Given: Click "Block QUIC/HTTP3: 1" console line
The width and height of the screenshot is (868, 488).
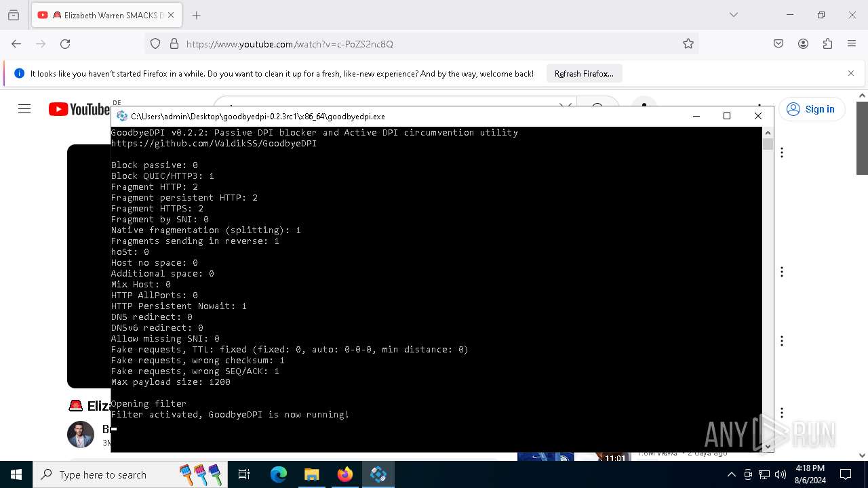Looking at the screenshot, I should (x=163, y=176).
